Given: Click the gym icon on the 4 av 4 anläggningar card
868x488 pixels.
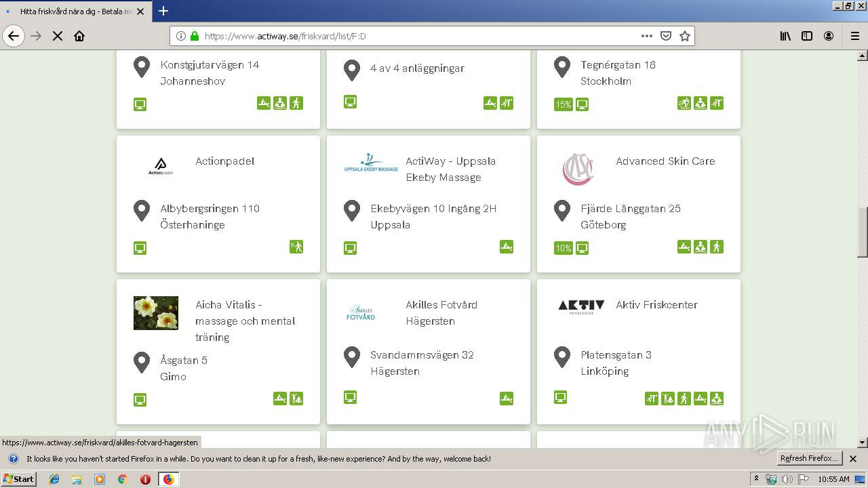Looking at the screenshot, I should [x=507, y=103].
